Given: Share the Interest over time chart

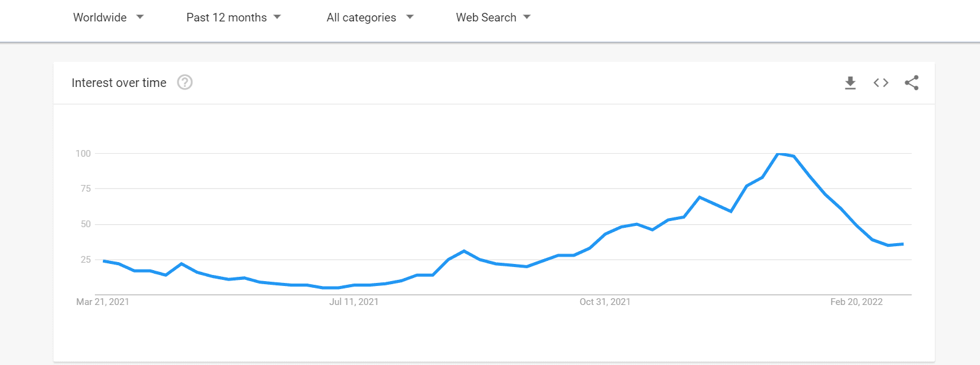Looking at the screenshot, I should tap(911, 83).
